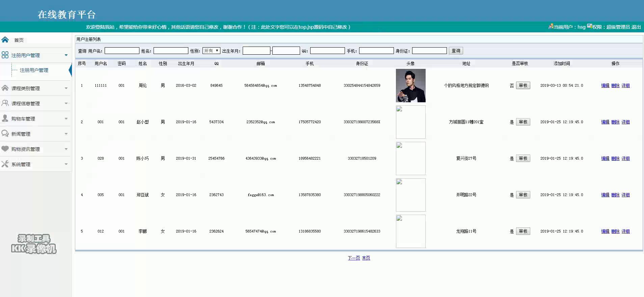Focus the birth date end field

(286, 51)
